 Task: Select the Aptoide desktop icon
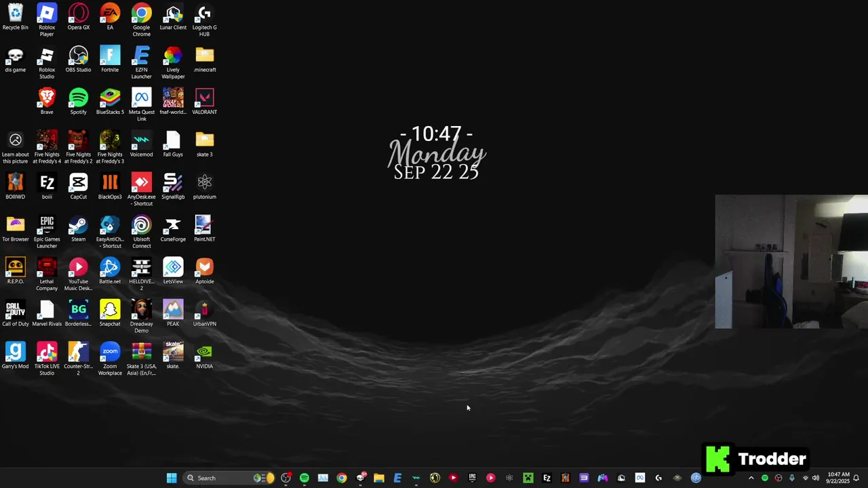tap(204, 271)
